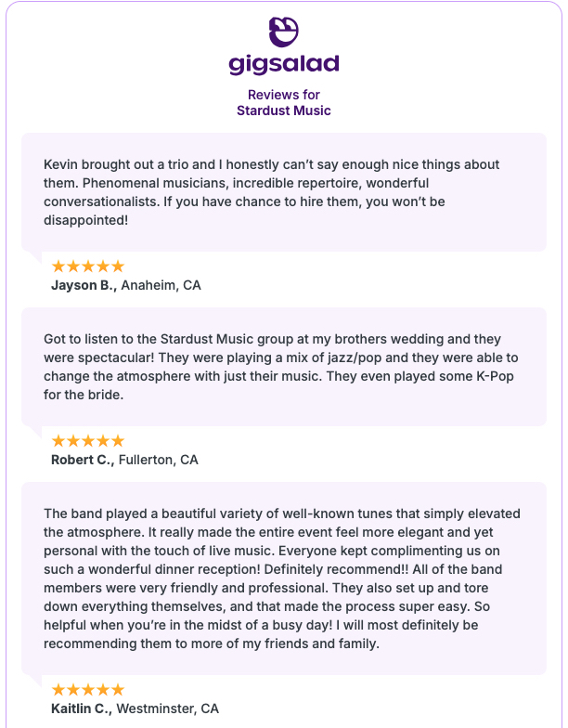Select reviewer name Kaitlin C.
568x728 pixels.
tap(84, 708)
